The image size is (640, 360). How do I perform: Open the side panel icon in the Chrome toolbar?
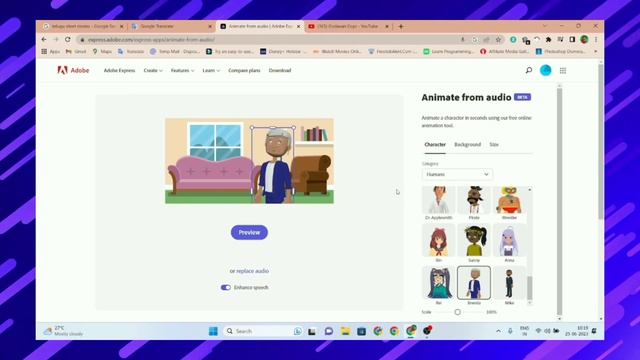[x=572, y=40]
